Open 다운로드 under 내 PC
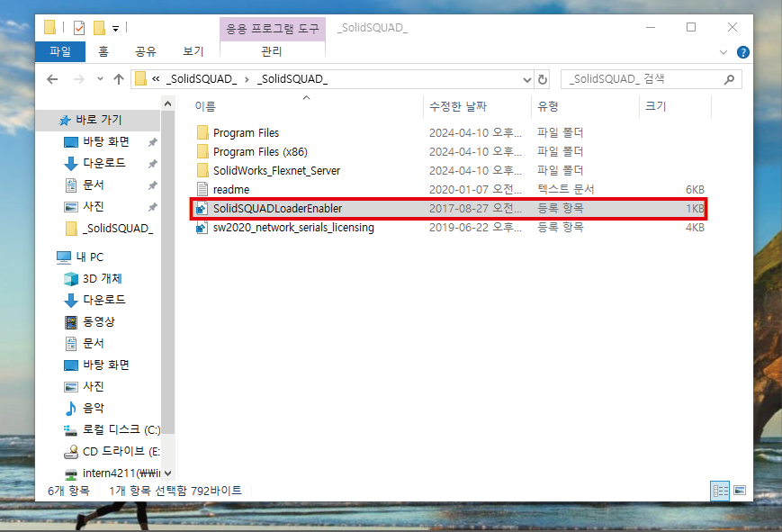Screen dimensions: 782x532 tap(103, 300)
